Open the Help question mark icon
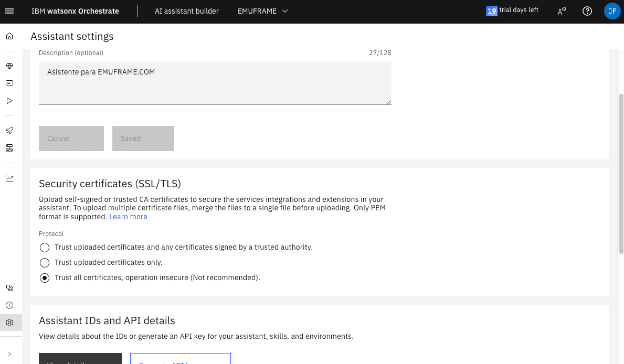624x364 pixels. [x=587, y=11]
